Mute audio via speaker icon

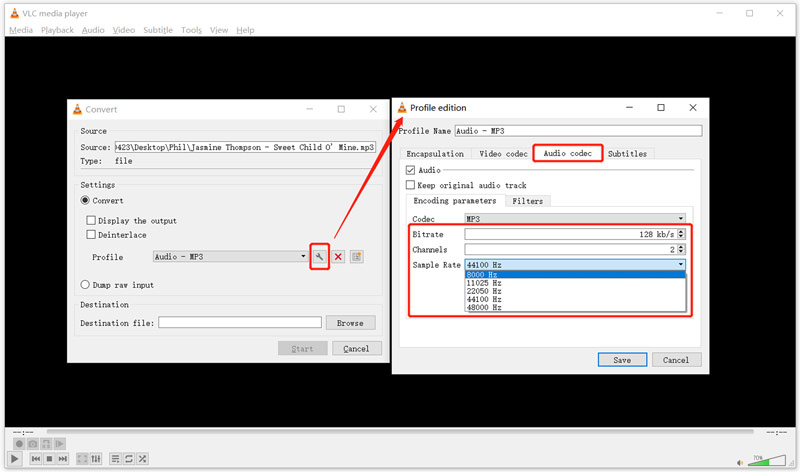740,462
